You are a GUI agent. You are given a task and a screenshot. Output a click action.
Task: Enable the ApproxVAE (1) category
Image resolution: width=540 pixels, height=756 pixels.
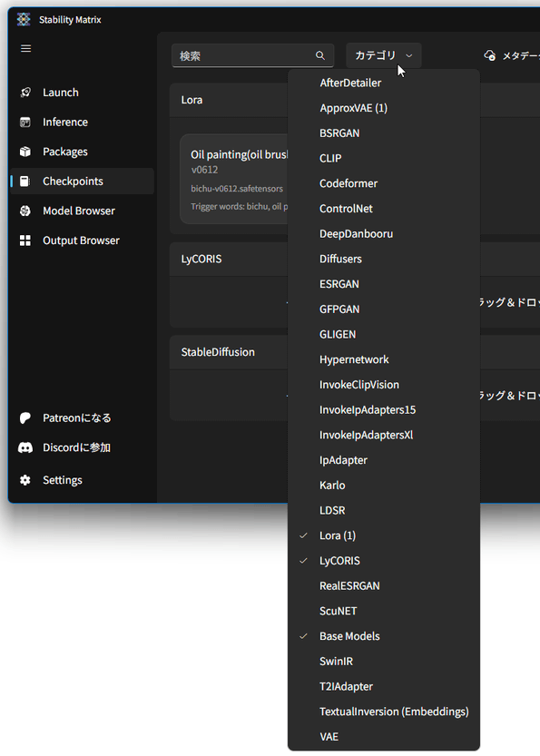[384, 108]
